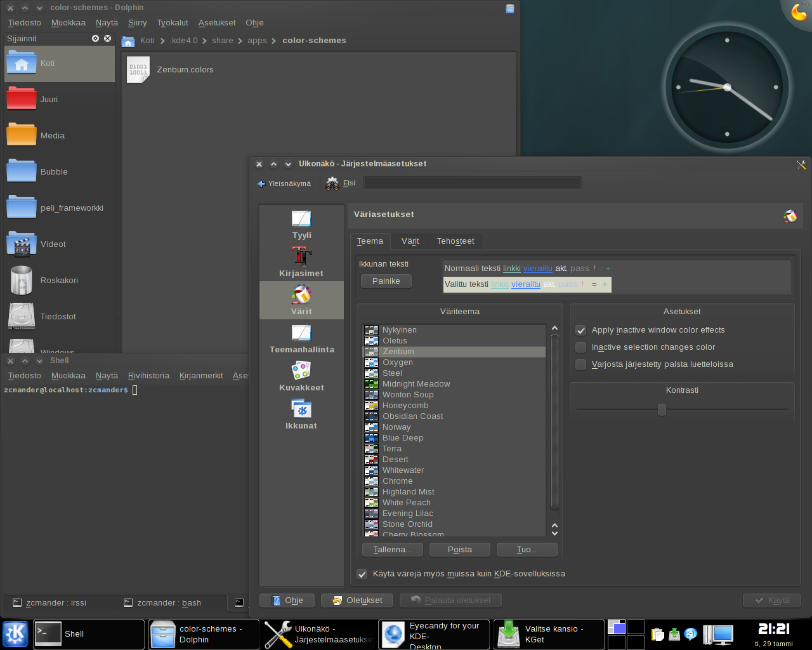Click the home icon in Dolphin breadcrumb
This screenshot has width=812, height=650.
tap(128, 41)
